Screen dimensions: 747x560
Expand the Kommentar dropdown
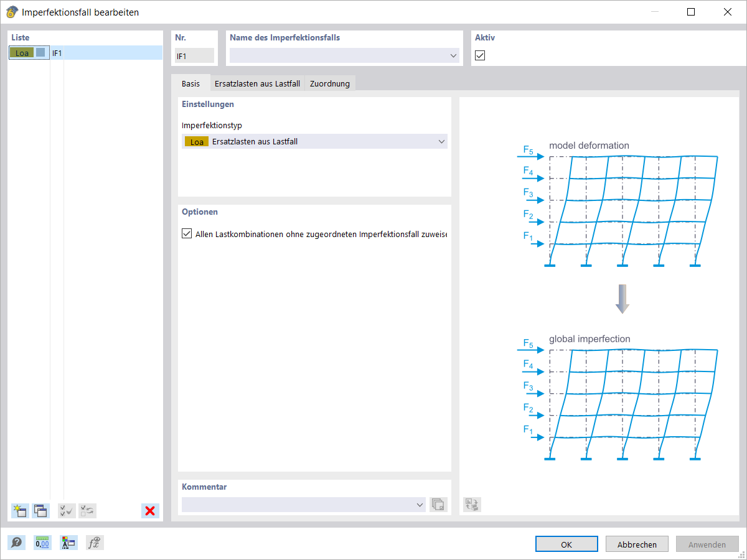[x=420, y=505]
